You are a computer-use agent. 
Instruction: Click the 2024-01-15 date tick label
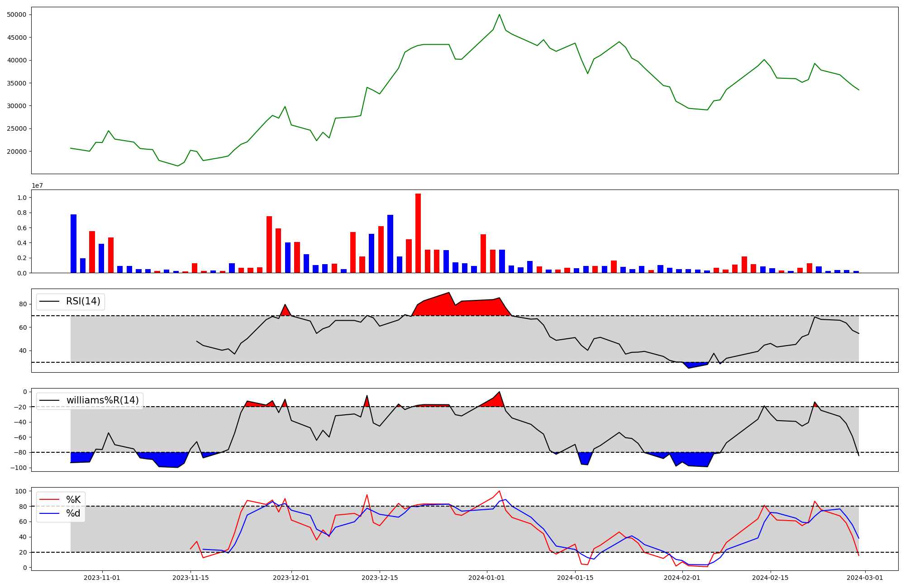click(575, 578)
